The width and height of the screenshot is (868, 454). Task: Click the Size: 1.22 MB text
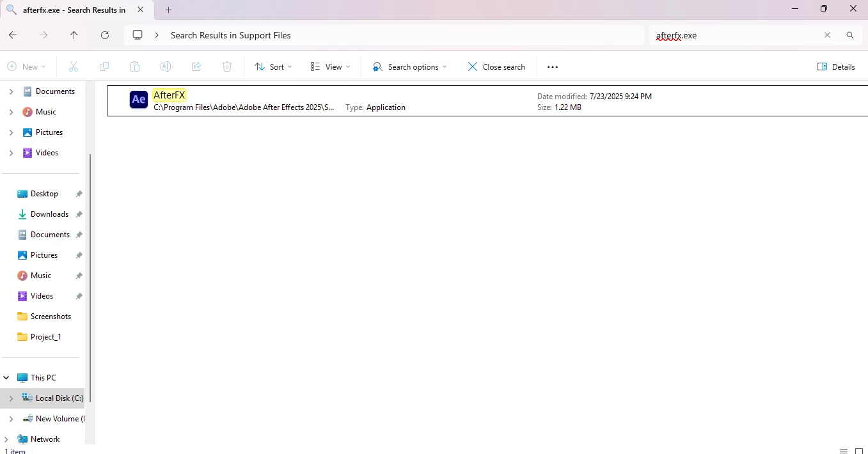(559, 107)
